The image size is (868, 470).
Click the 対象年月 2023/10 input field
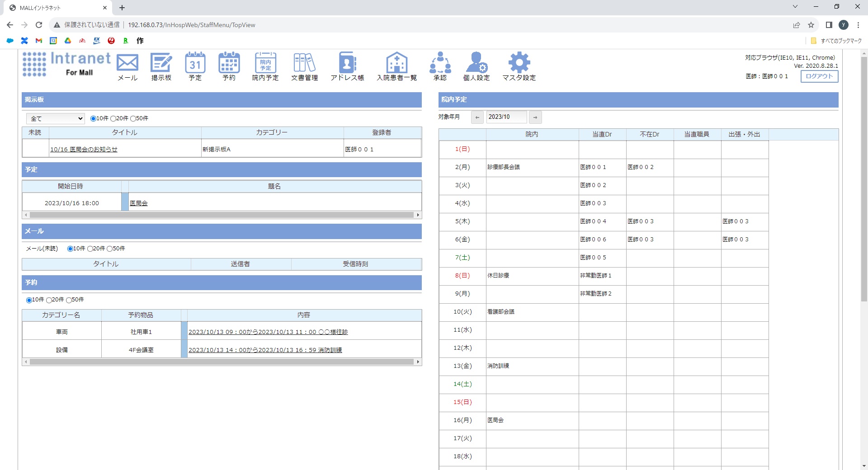click(x=506, y=117)
